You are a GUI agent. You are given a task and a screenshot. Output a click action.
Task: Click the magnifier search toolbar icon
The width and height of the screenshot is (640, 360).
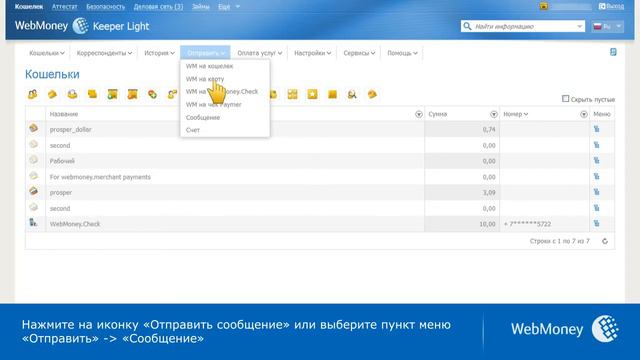coord(352,94)
